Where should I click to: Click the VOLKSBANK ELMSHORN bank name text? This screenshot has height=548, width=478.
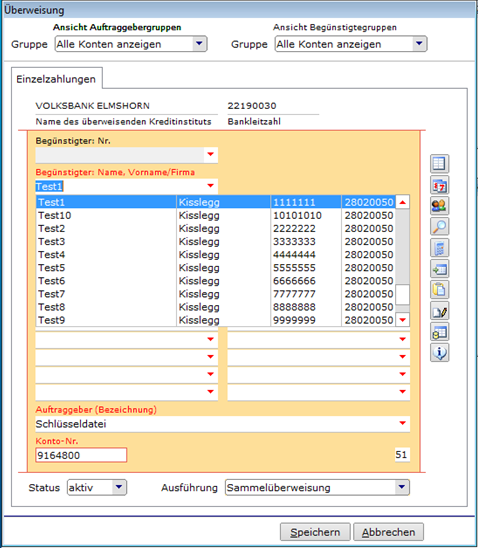(93, 106)
